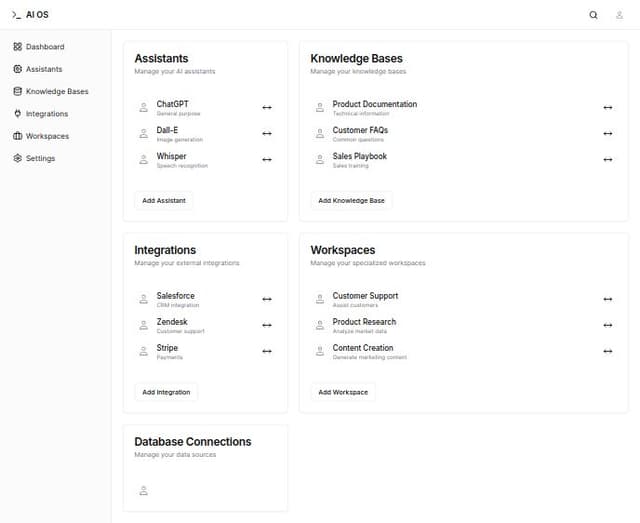Click the arrows icon for Content Creation
Image resolution: width=640 pixels, height=523 pixels.
[x=607, y=351]
